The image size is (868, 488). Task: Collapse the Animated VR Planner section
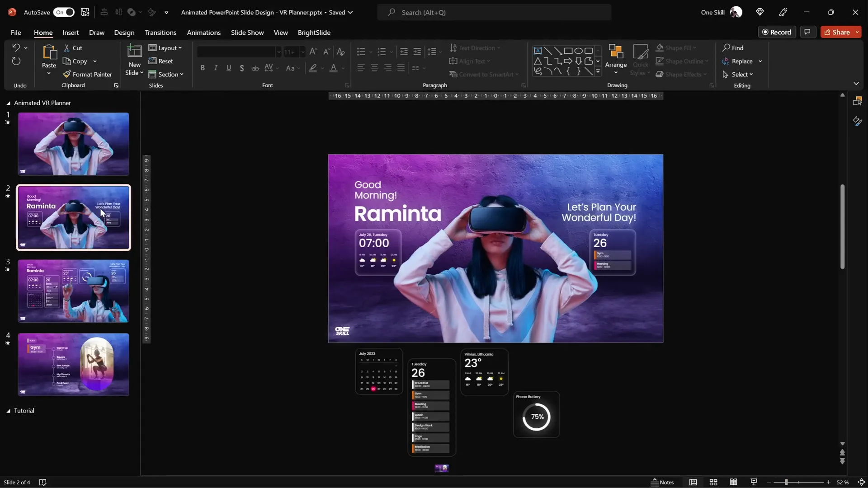click(8, 103)
